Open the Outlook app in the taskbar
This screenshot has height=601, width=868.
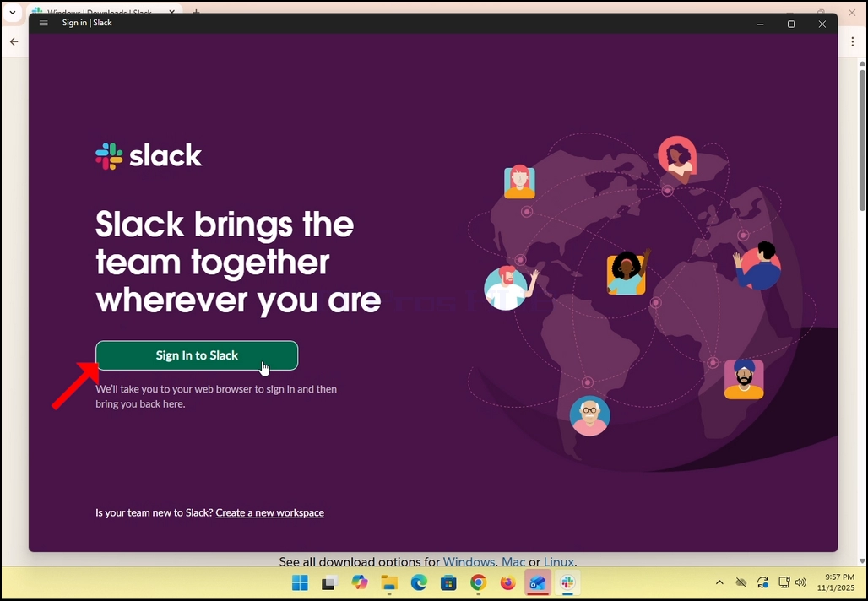click(538, 582)
